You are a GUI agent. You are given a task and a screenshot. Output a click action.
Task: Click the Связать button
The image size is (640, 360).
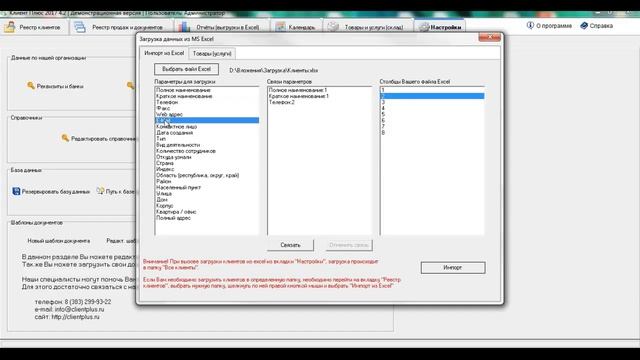click(290, 245)
